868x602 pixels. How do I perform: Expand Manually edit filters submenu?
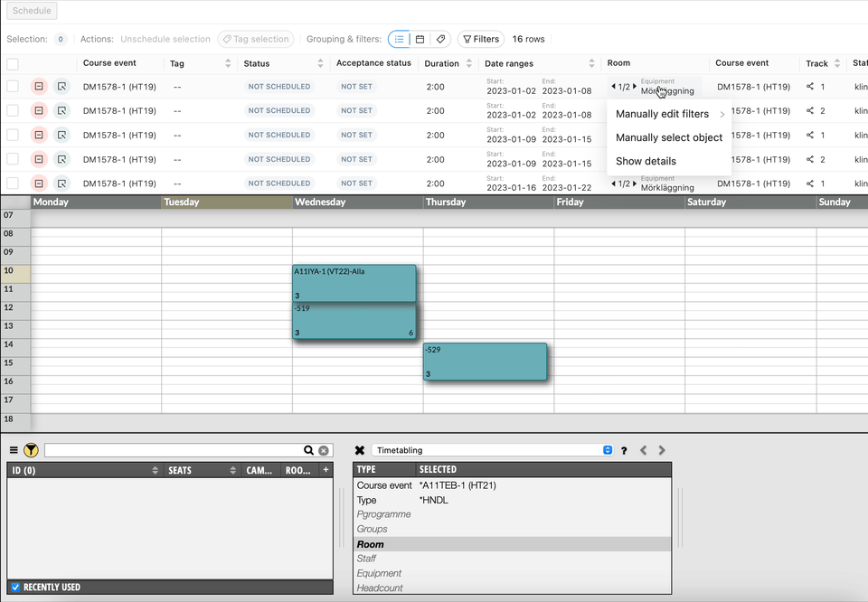point(669,114)
